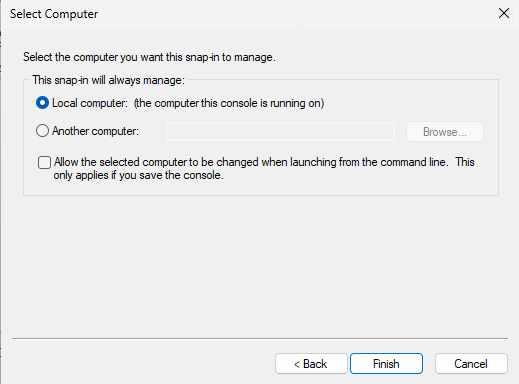Choose the Another computer radio option
The image size is (519, 384).
coord(42,131)
